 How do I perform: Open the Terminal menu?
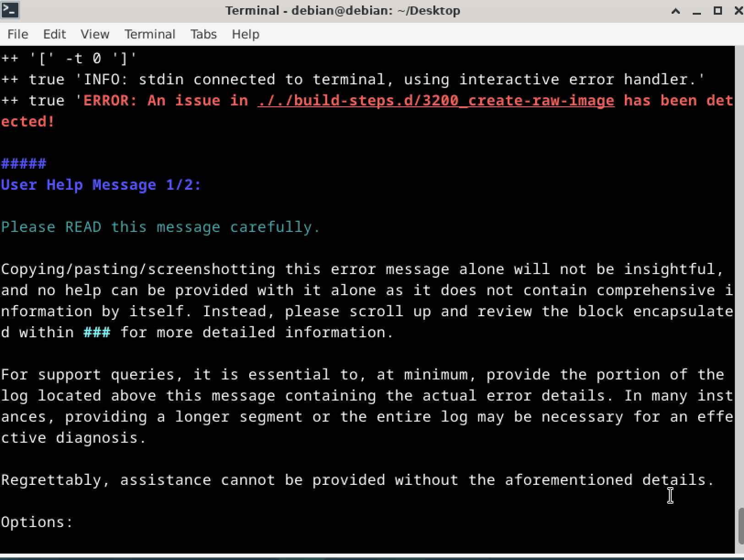150,34
